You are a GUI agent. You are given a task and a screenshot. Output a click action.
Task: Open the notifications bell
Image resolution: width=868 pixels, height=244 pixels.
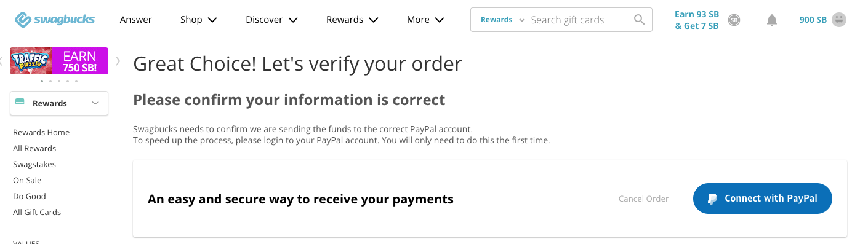tap(772, 20)
